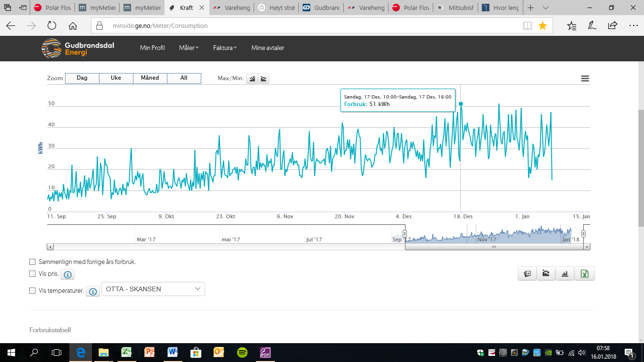The height and width of the screenshot is (362, 644).
Task: Click the chart navigator right range handle
Action: tap(583, 234)
